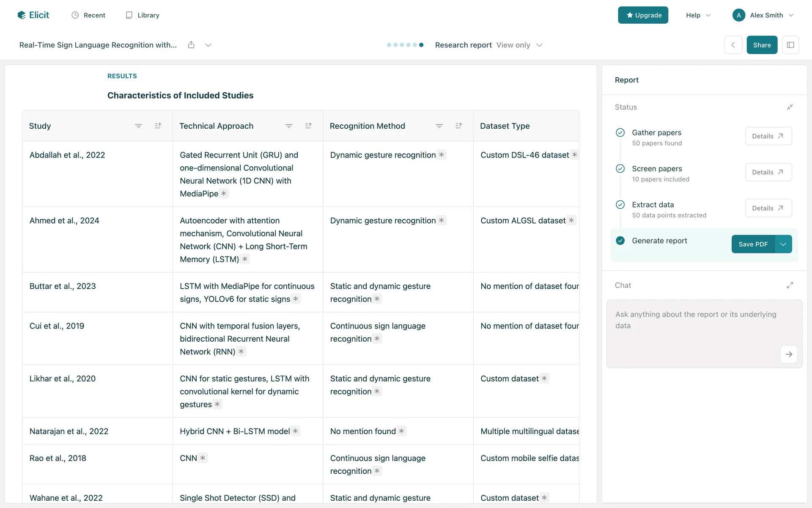Image resolution: width=812 pixels, height=508 pixels.
Task: Open Details for Extract data step
Action: click(x=768, y=208)
